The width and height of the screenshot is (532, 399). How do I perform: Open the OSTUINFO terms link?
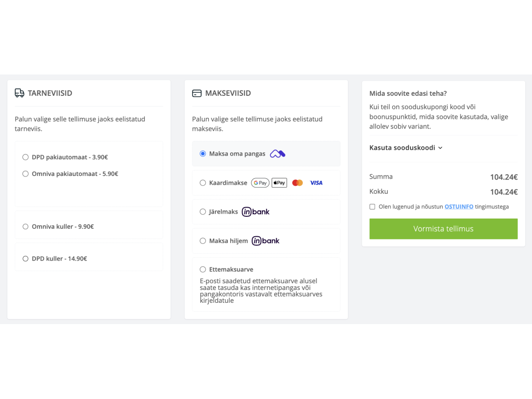459,207
